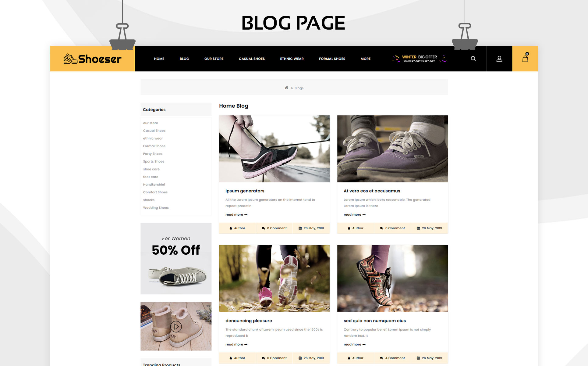
Task: Click the user account icon
Action: point(499,59)
